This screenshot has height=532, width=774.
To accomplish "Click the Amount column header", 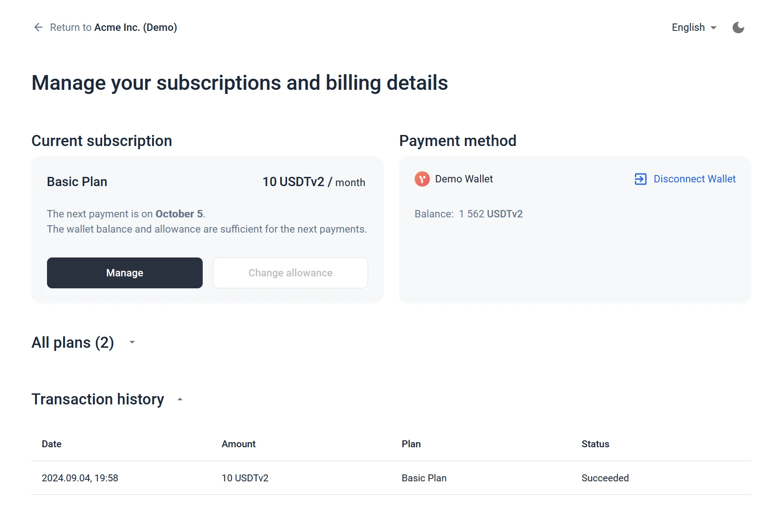I will click(239, 444).
